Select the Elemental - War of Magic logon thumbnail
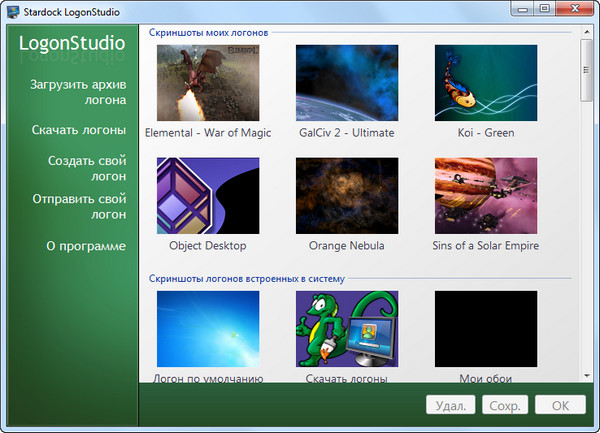This screenshot has width=600, height=433. tap(208, 83)
